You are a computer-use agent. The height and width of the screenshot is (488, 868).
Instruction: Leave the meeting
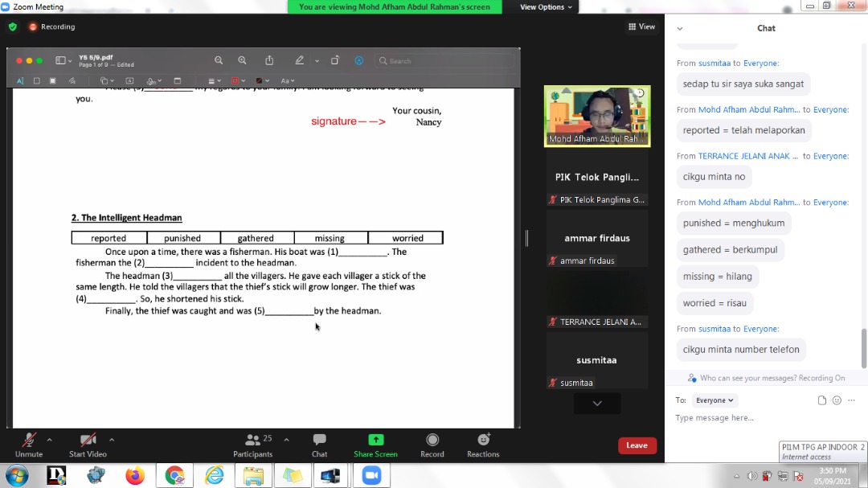pyautogui.click(x=637, y=445)
